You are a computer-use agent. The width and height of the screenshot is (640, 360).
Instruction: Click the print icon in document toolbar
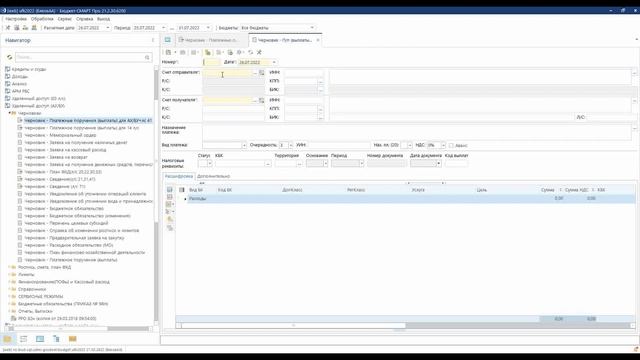[182, 52]
